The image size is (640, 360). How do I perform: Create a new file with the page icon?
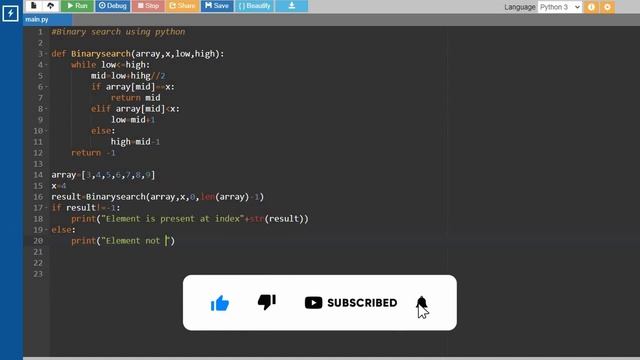pyautogui.click(x=34, y=6)
